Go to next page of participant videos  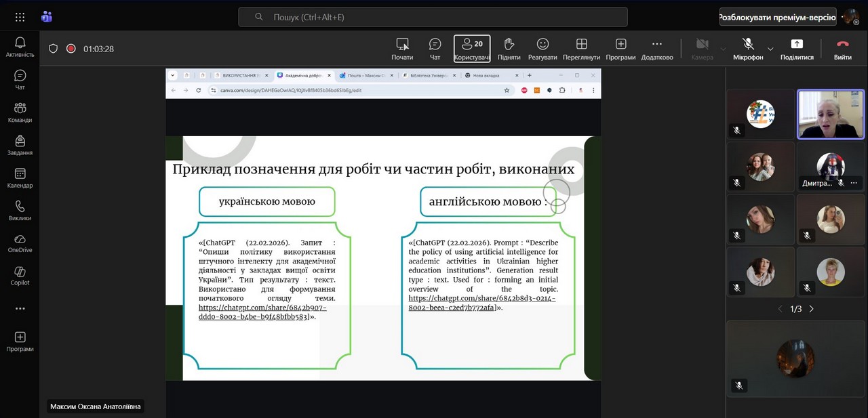click(x=811, y=309)
